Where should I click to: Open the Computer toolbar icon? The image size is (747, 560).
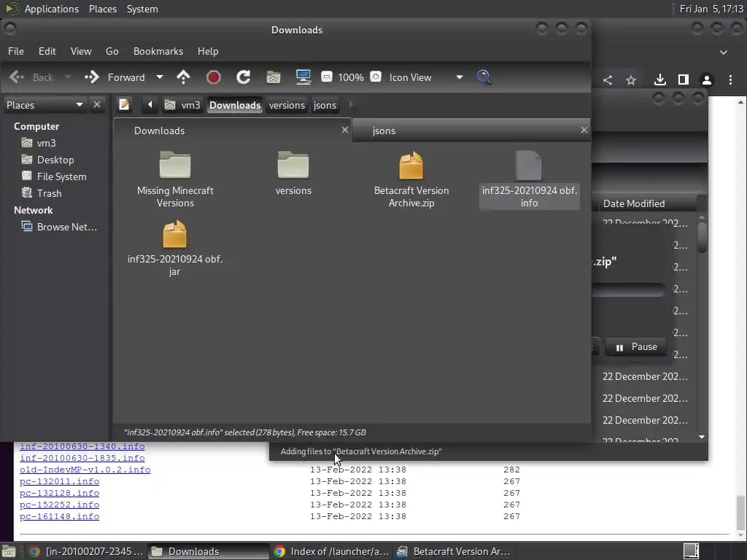pyautogui.click(x=303, y=77)
